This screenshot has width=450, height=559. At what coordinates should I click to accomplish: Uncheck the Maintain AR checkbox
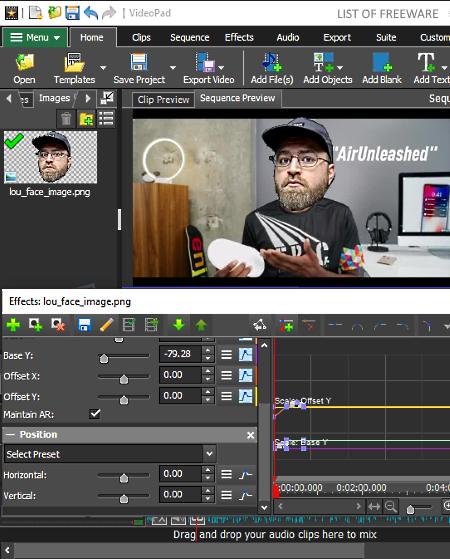(95, 414)
